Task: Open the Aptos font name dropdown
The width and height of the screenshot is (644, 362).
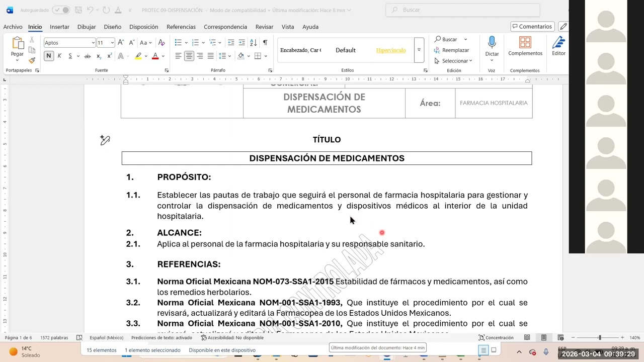Action: click(93, 43)
